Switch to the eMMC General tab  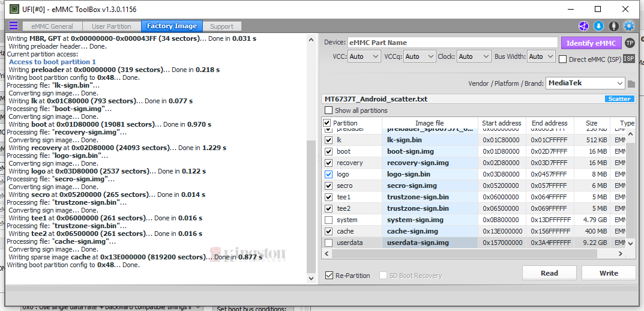pyautogui.click(x=53, y=26)
